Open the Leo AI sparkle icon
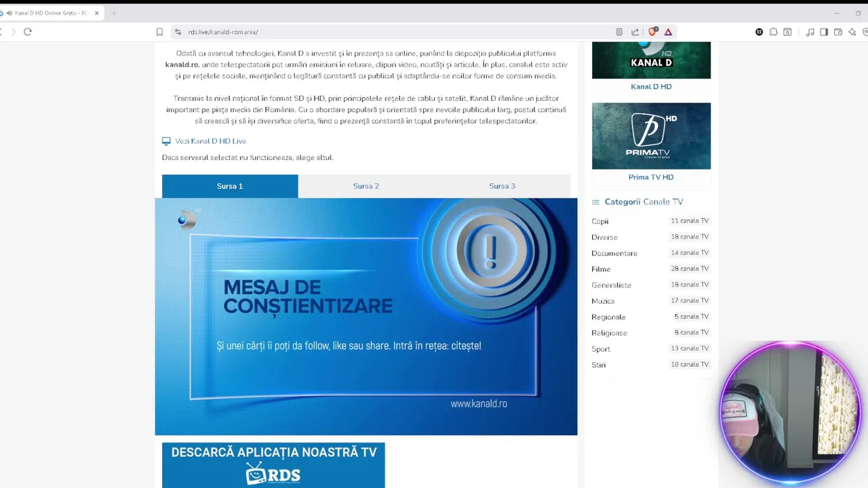Image resolution: width=868 pixels, height=488 pixels. (x=852, y=32)
